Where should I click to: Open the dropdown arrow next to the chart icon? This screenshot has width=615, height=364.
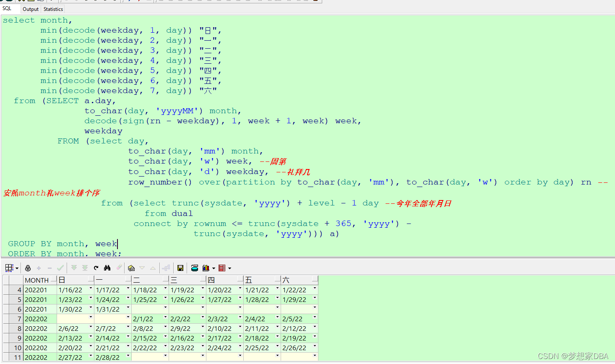pos(214,268)
